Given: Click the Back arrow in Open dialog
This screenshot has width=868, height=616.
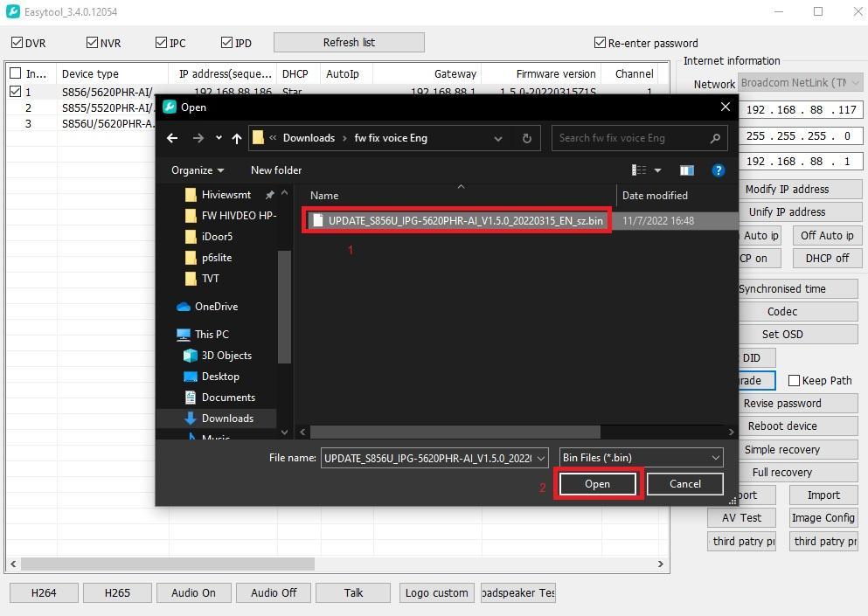Looking at the screenshot, I should point(172,138).
